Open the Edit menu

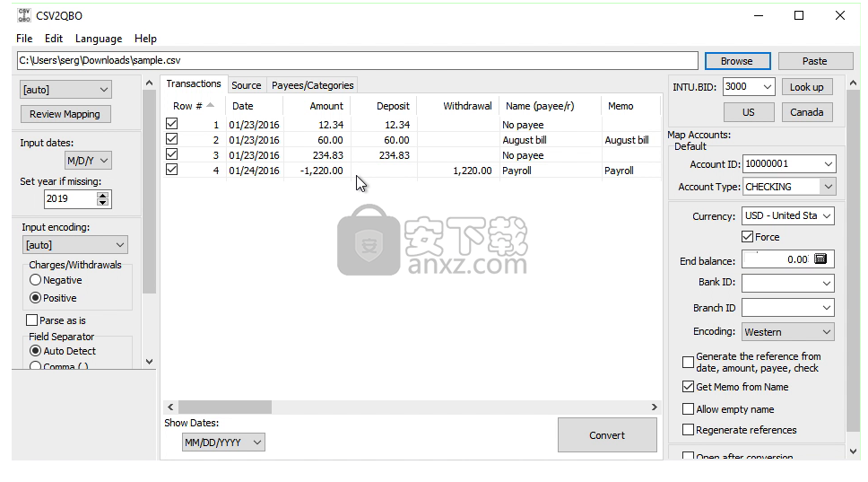[x=54, y=39]
